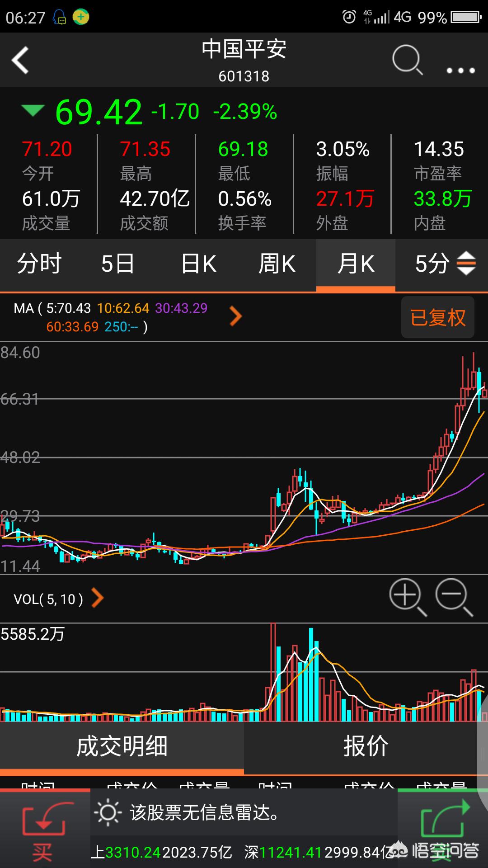Screen dimensions: 488x868
Task: Tap the info radar sun icon
Action: coord(108,812)
